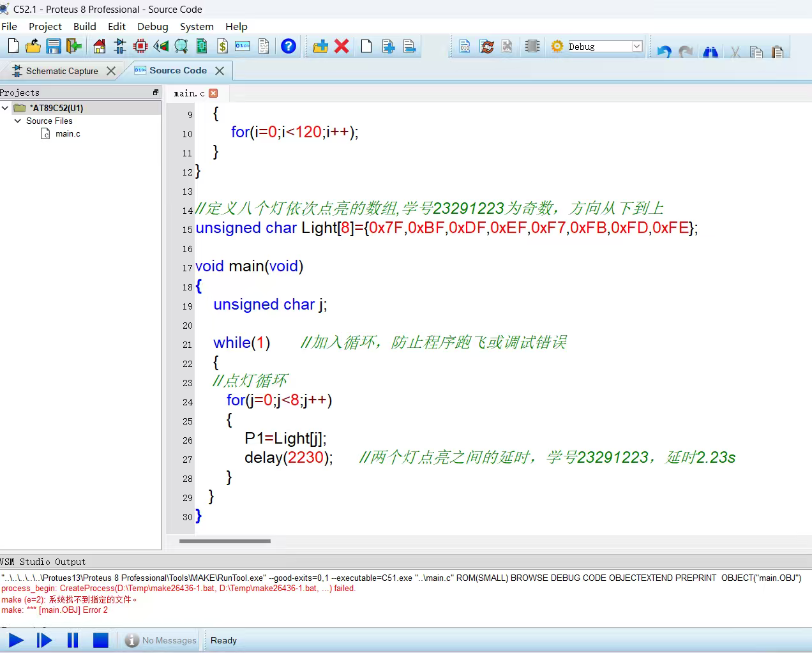Image resolution: width=812 pixels, height=653 pixels.
Task: Click the VSM Studio Output panel header
Action: click(x=406, y=562)
